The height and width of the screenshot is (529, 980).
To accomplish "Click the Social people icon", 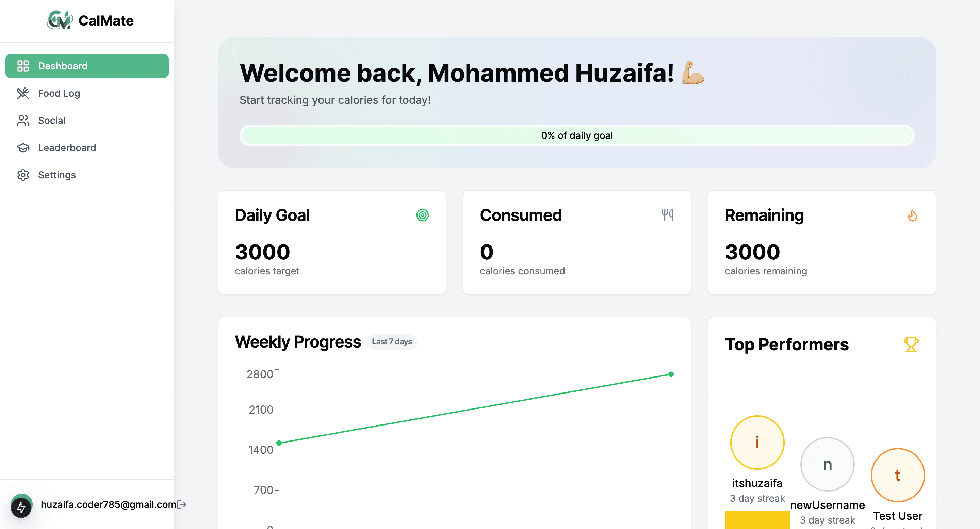I will (x=22, y=120).
